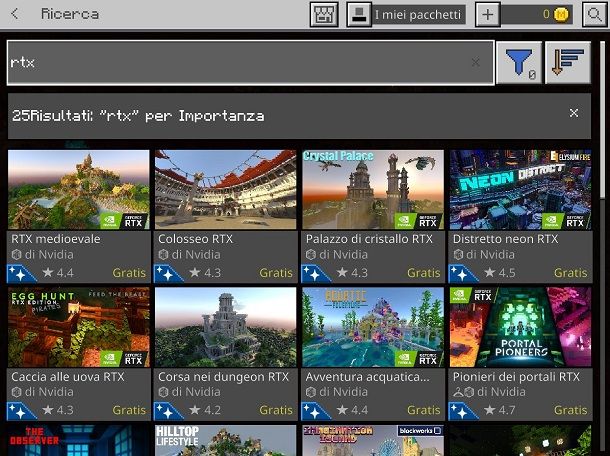Screen dimensions: 610x456
Task: Open the marketplace store icon
Action: point(324,15)
